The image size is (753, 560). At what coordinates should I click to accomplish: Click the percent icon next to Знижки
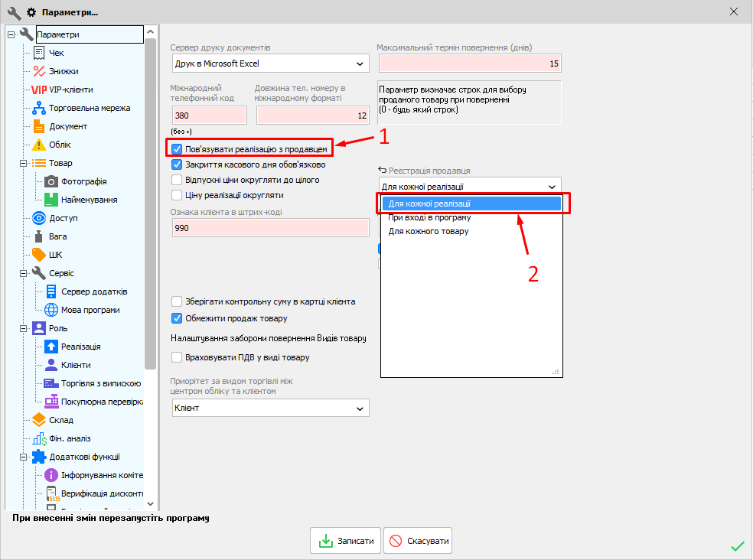tap(39, 71)
